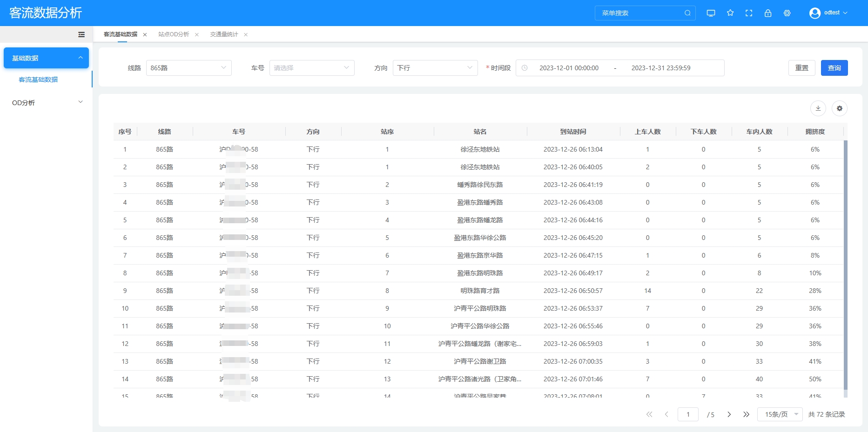Close the 站点OD分析 tab
Viewport: 868px width, 432px height.
click(197, 34)
